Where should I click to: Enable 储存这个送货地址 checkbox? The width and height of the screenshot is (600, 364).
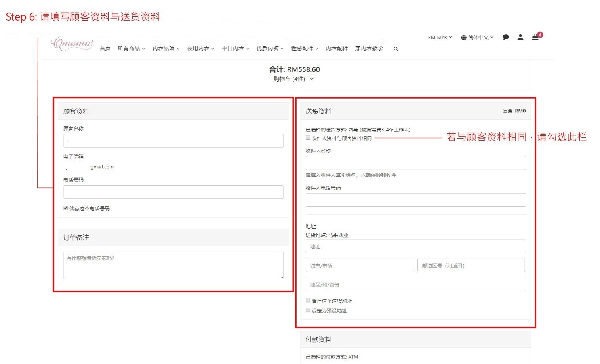[308, 301]
